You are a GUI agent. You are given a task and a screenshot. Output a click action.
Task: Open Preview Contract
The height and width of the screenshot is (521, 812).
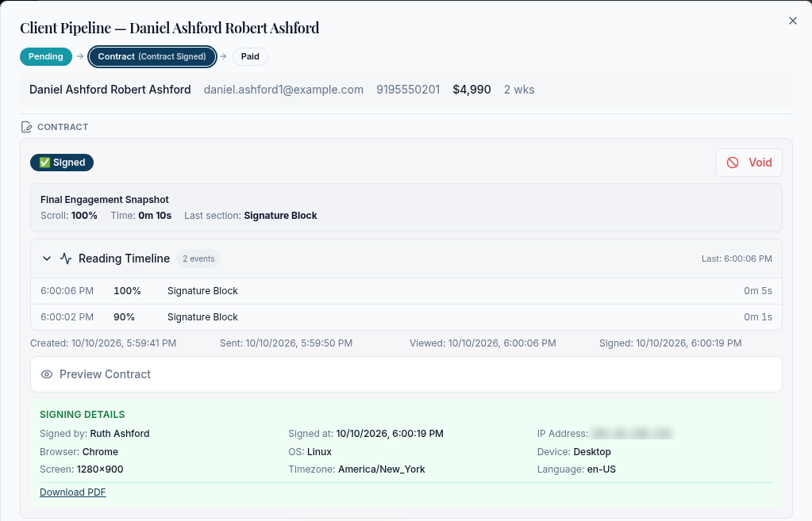tap(406, 374)
